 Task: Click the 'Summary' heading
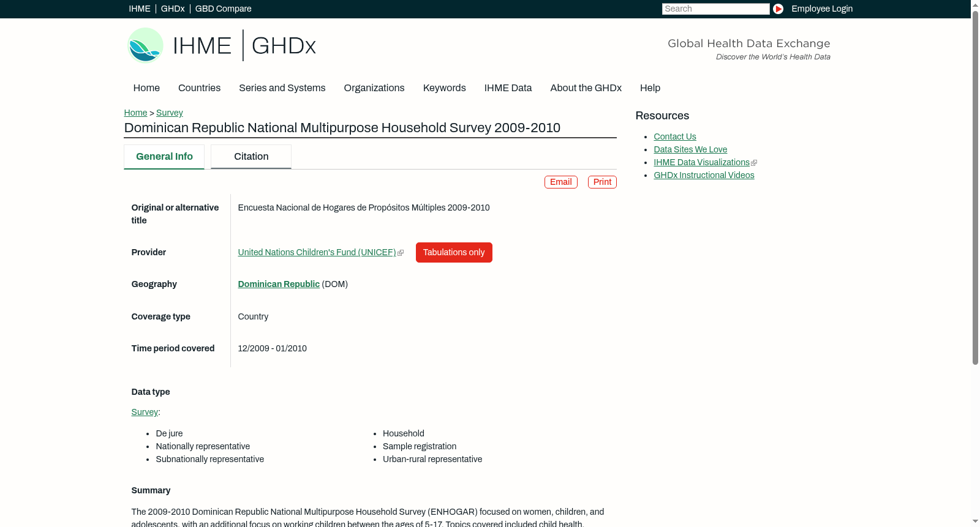click(151, 490)
